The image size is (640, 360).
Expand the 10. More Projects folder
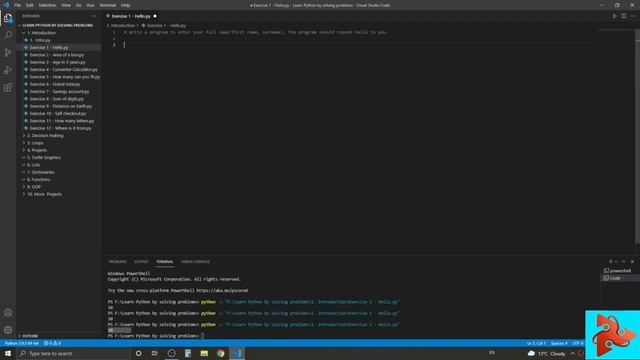[44, 194]
